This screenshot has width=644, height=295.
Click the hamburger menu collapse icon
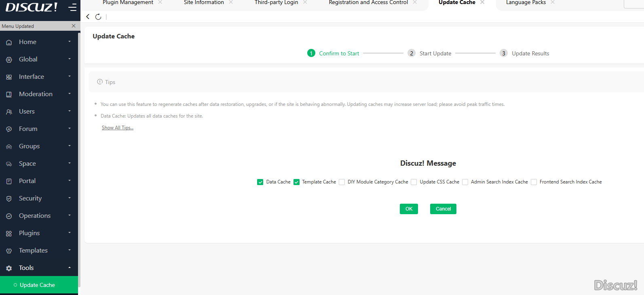pos(72,8)
